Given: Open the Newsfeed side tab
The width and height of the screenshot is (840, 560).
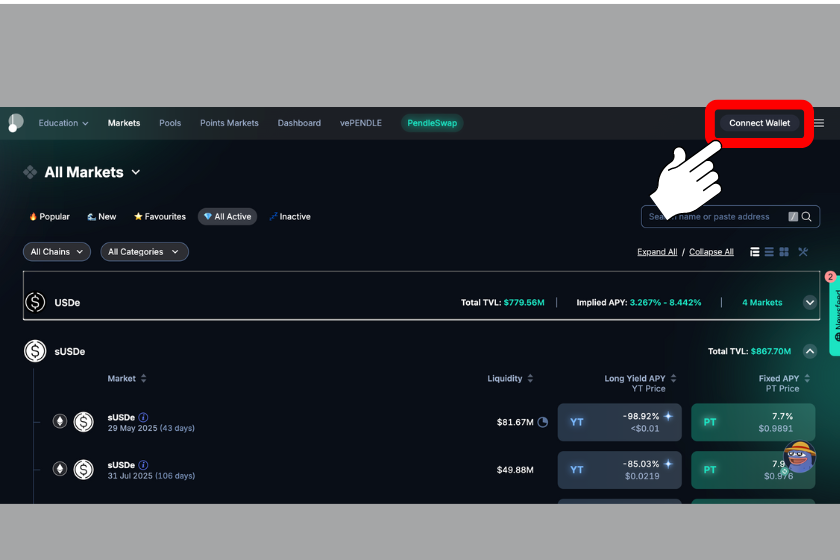Looking at the screenshot, I should (x=835, y=316).
